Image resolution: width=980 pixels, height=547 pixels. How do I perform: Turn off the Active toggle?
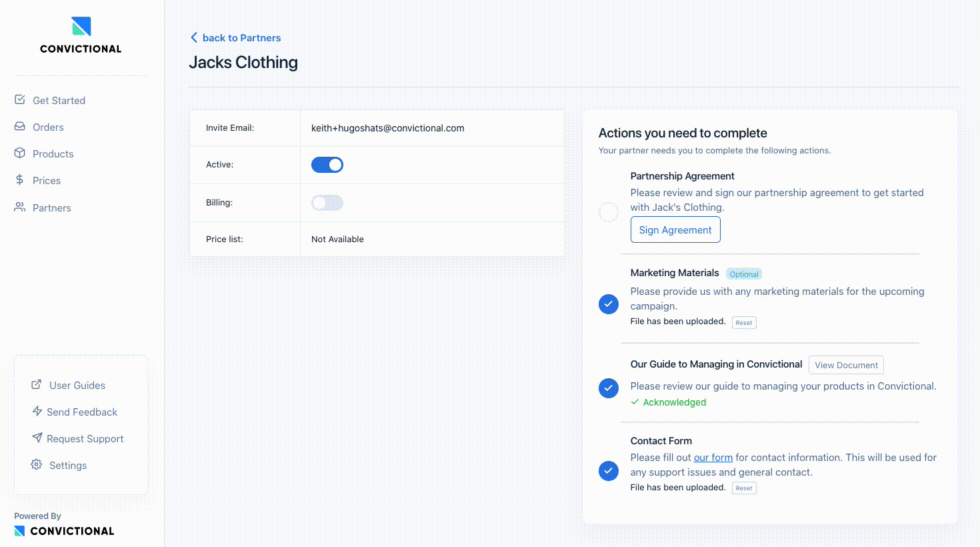[327, 165]
